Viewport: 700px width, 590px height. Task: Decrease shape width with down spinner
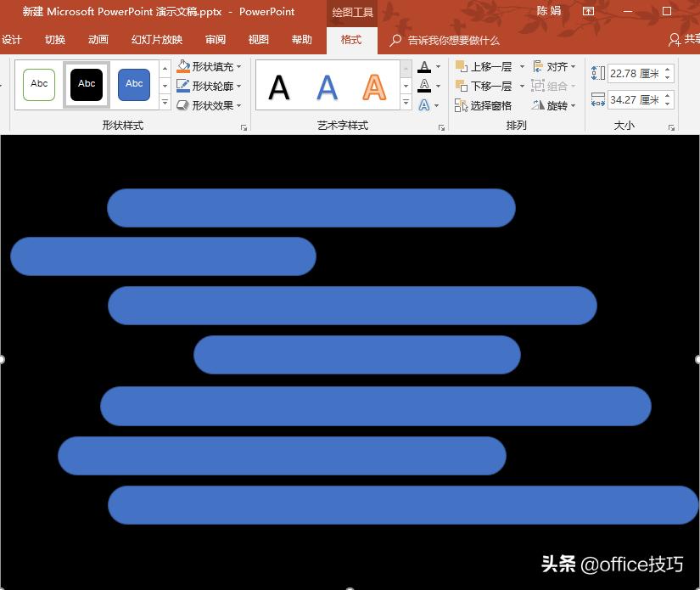[668, 104]
